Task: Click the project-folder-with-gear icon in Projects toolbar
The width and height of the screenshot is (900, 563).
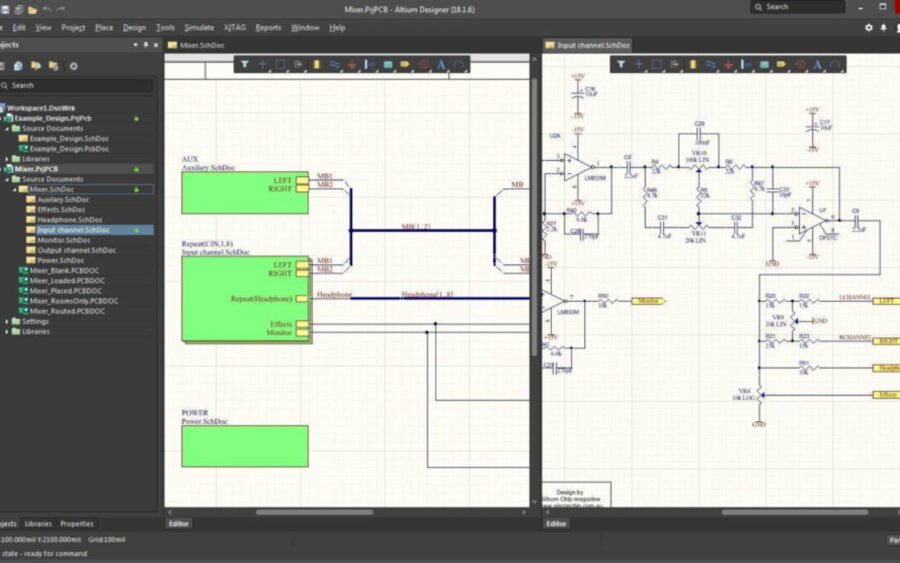Action: click(54, 66)
